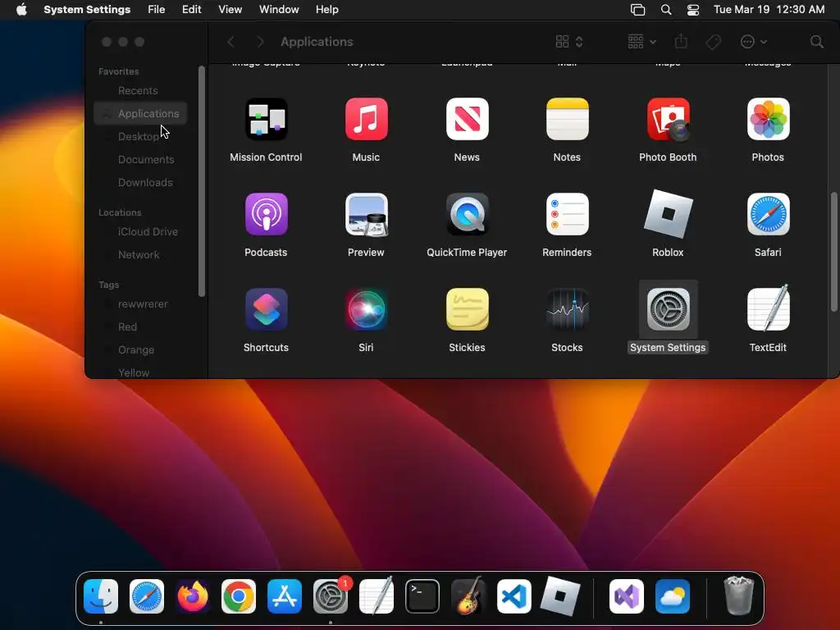The width and height of the screenshot is (840, 630).
Task: Click the Stage Manager icon in menu bar
Action: point(637,10)
